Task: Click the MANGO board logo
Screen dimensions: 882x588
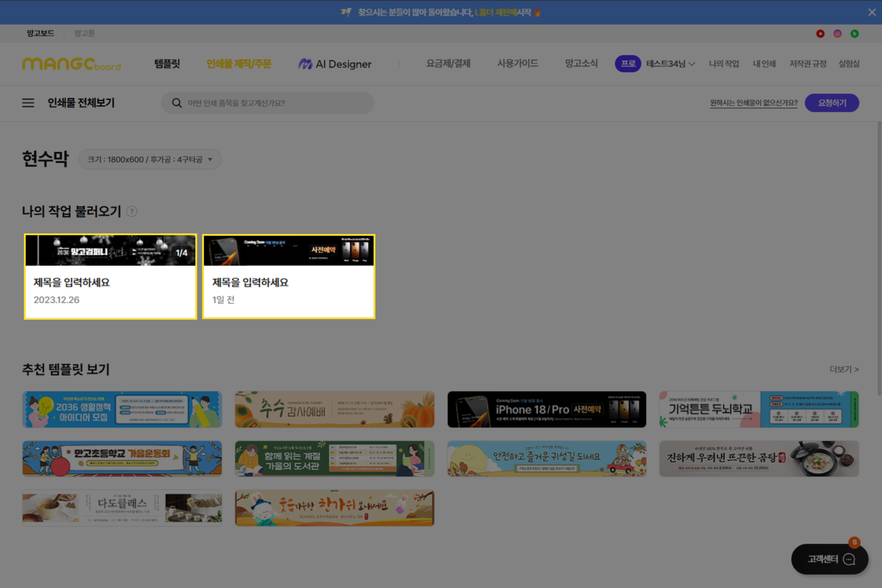Action: pos(72,64)
